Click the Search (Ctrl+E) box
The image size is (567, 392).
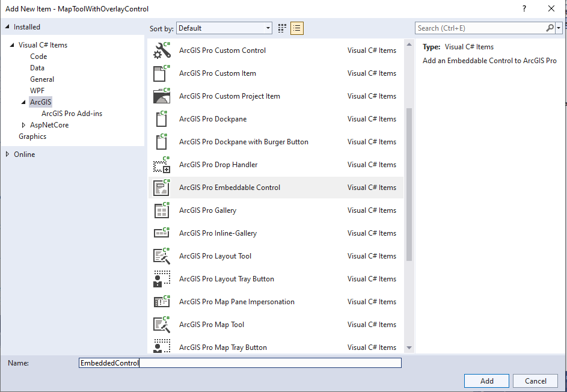click(480, 28)
